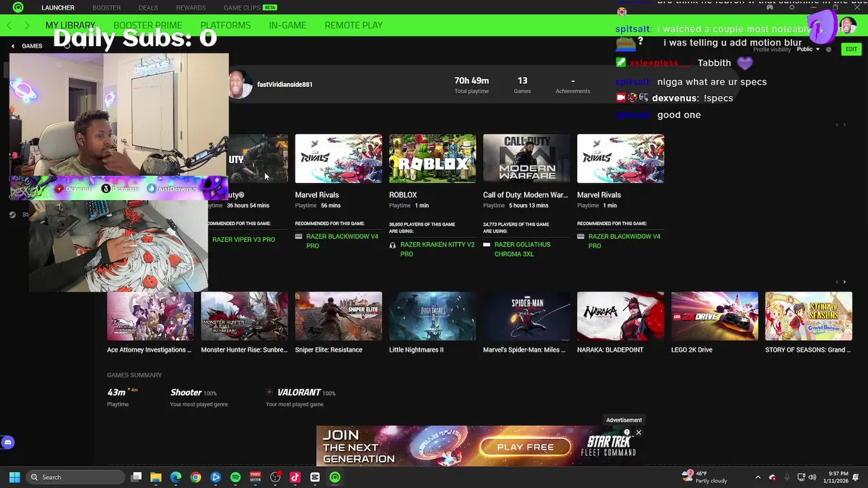This screenshot has width=868, height=488.
Task: Select the ROBLOX game thumbnail
Action: [433, 159]
